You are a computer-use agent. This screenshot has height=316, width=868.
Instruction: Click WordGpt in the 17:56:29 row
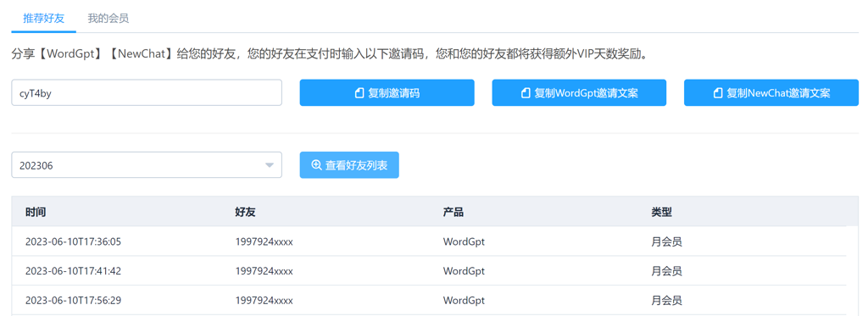464,301
